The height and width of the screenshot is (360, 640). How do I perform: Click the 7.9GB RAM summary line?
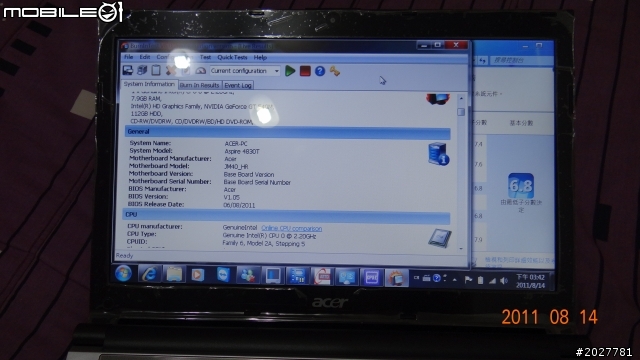pyautogui.click(x=146, y=98)
